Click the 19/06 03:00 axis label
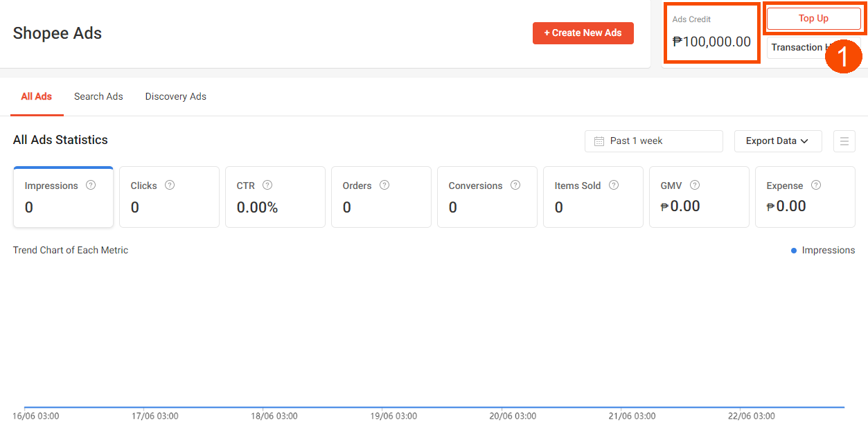This screenshot has width=868, height=432. [x=393, y=416]
